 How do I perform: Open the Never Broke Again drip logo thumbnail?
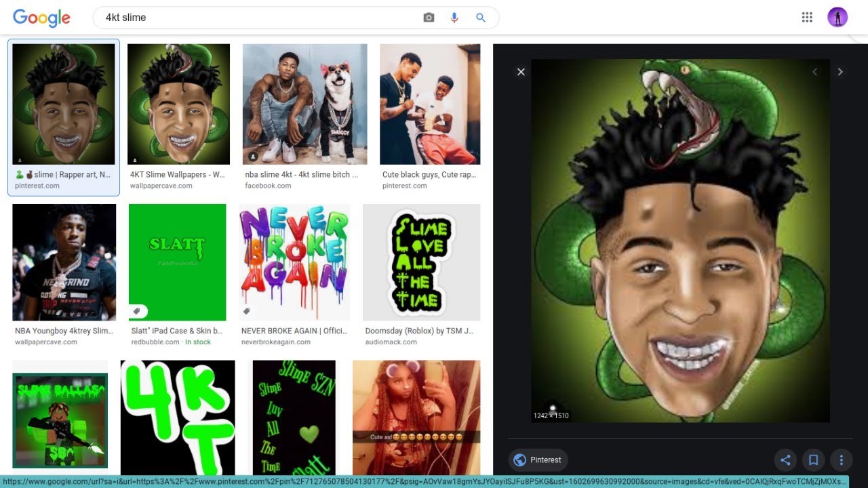294,262
